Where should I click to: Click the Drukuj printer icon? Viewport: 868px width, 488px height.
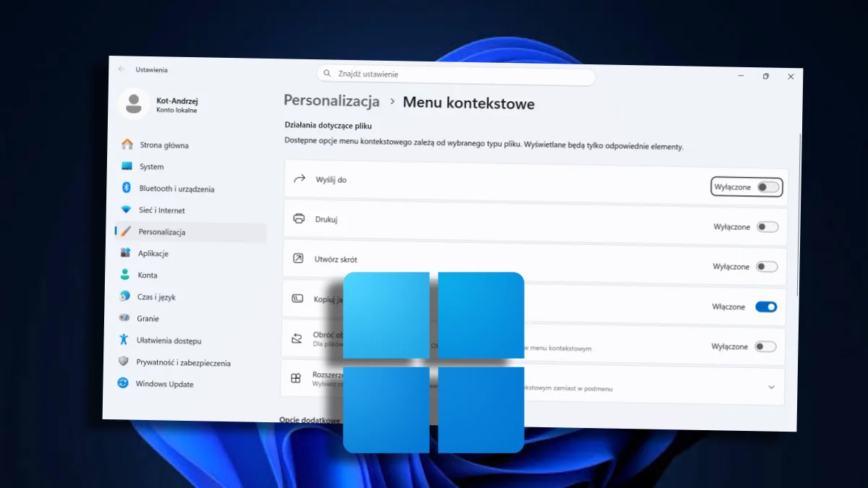[299, 218]
